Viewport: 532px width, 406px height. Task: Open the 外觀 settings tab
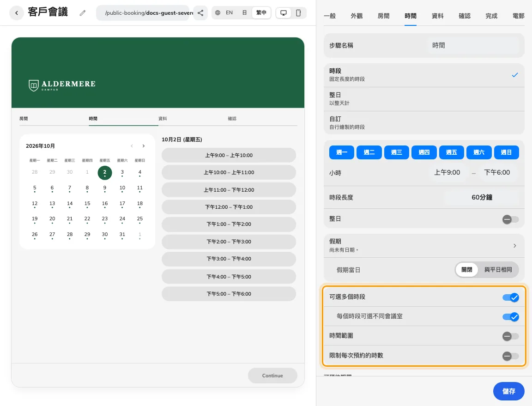coord(357,16)
